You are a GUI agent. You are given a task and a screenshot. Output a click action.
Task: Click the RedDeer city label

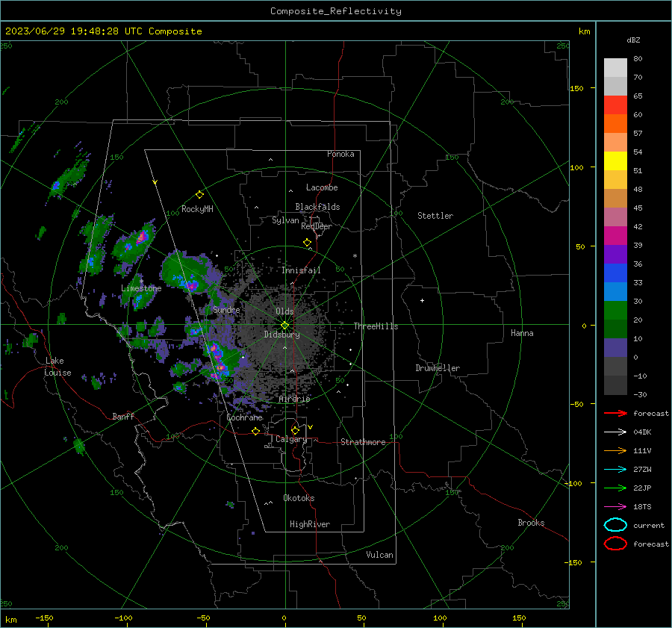tap(317, 226)
